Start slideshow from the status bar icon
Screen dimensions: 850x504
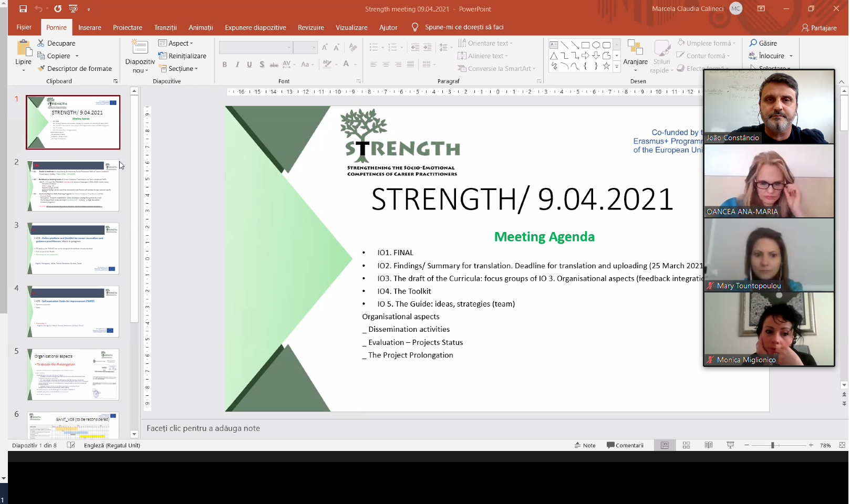click(x=730, y=445)
